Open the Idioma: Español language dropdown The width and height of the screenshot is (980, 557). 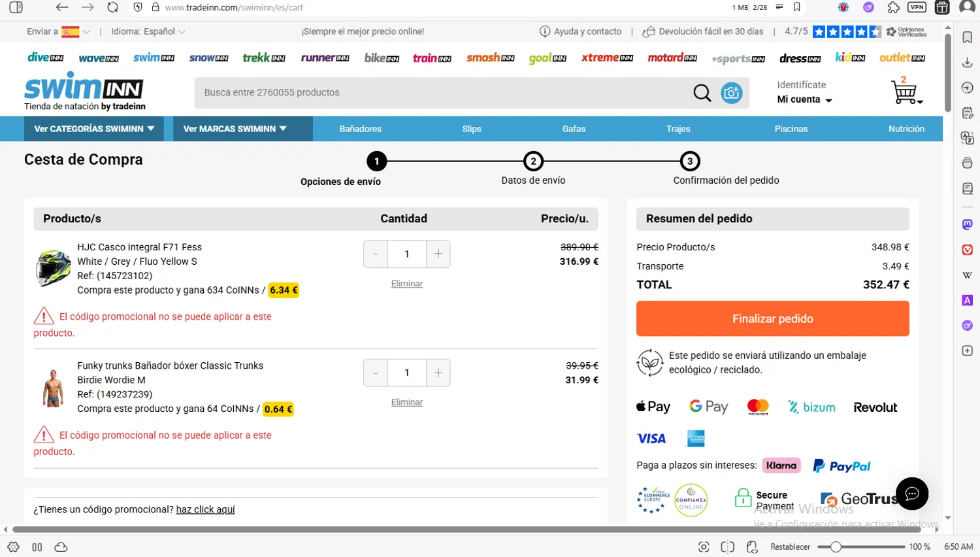click(148, 31)
